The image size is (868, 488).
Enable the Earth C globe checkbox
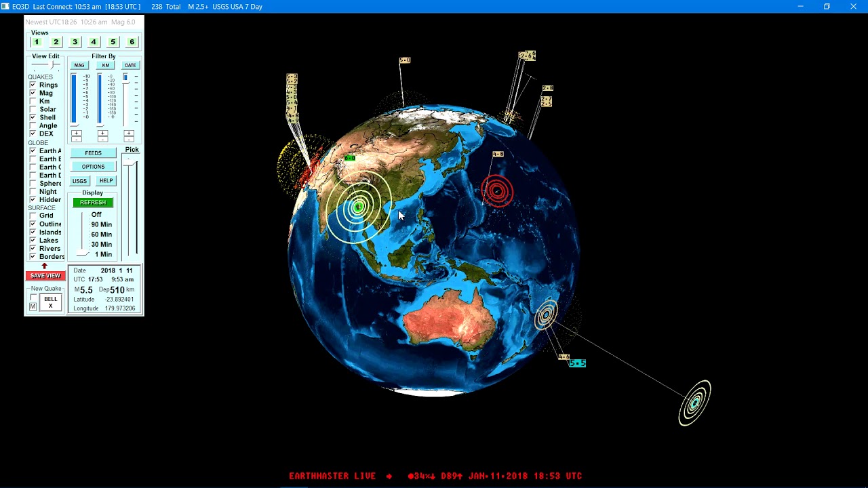click(33, 167)
